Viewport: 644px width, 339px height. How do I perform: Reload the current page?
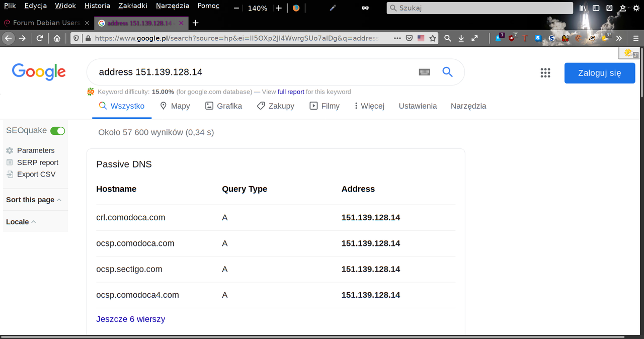(x=40, y=38)
